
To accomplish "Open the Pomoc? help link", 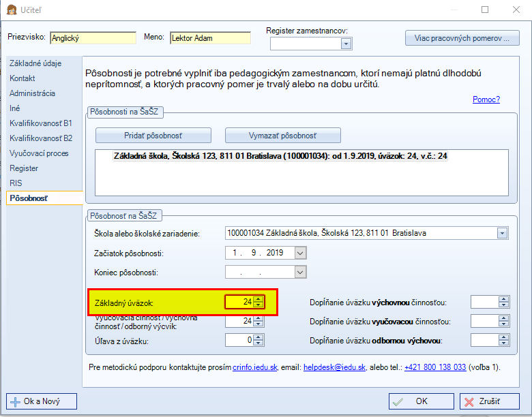I will pos(486,99).
